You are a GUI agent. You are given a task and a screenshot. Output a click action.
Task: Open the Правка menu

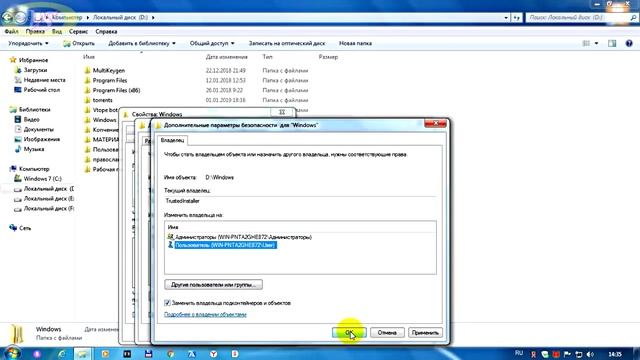[35, 31]
